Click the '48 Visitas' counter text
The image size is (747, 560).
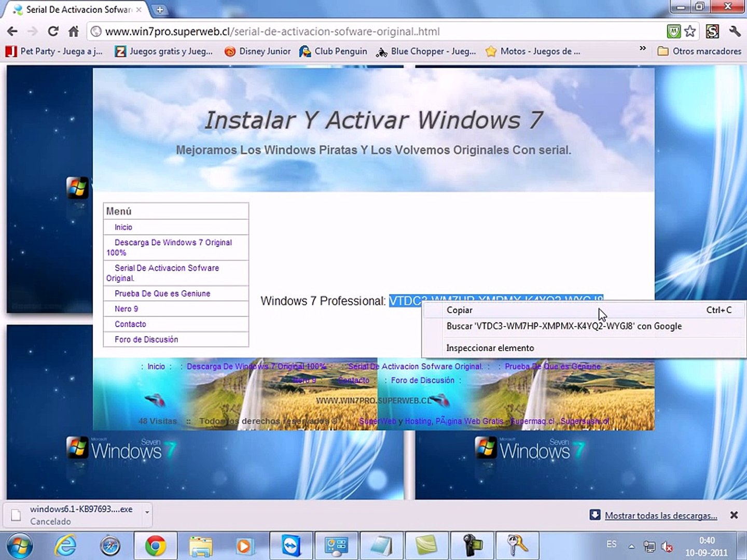[x=158, y=421]
